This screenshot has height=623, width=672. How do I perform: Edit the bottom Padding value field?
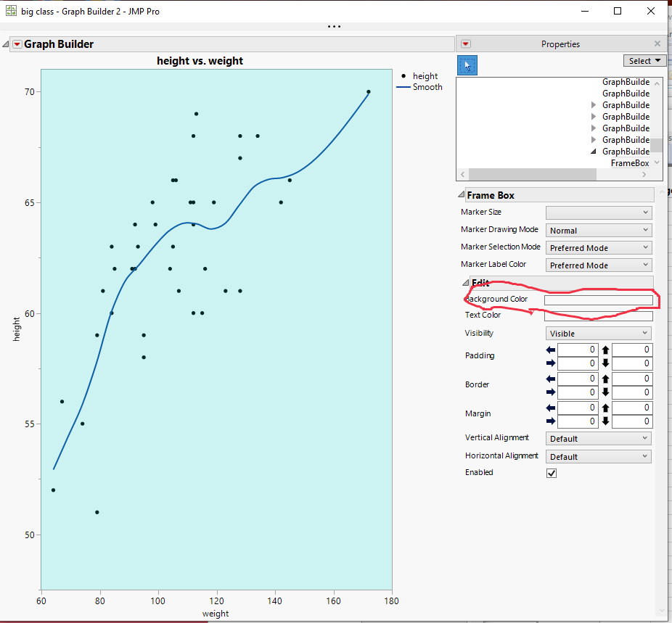point(632,363)
